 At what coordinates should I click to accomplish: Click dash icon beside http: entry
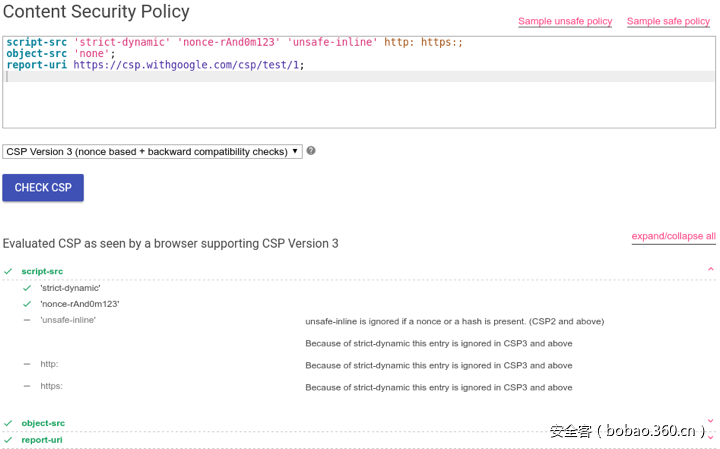[x=27, y=364]
